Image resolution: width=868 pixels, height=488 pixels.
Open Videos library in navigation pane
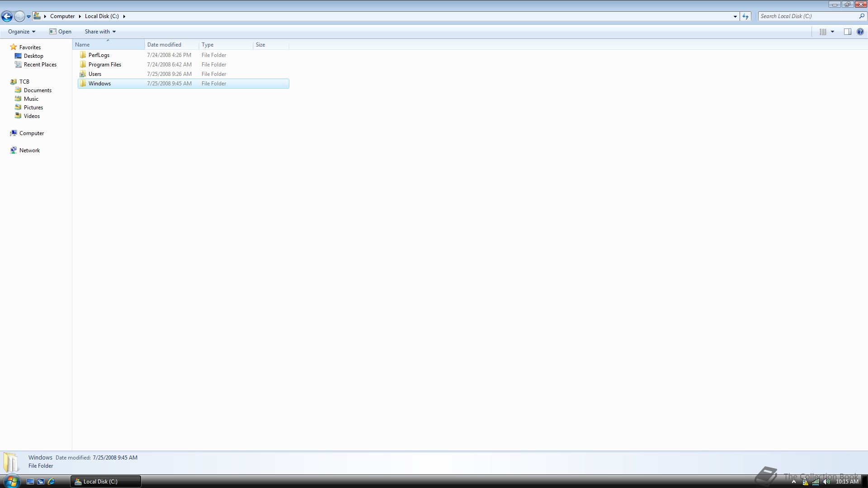coord(27,116)
